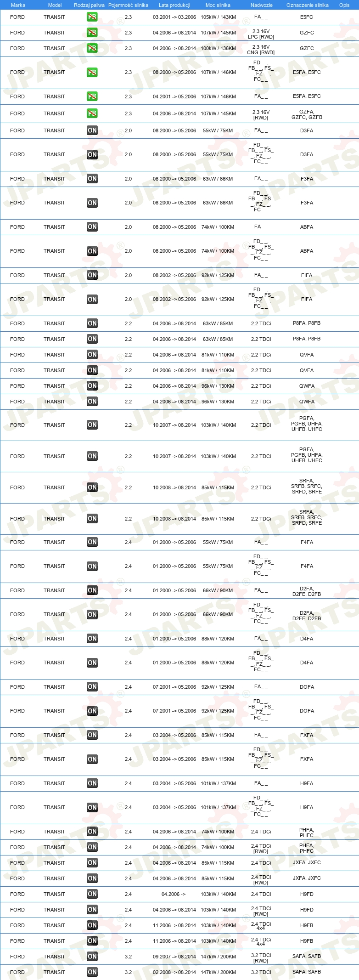The height and width of the screenshot is (980, 359).
Task: Click the Lata produkcji column header
Action: [x=174, y=5]
